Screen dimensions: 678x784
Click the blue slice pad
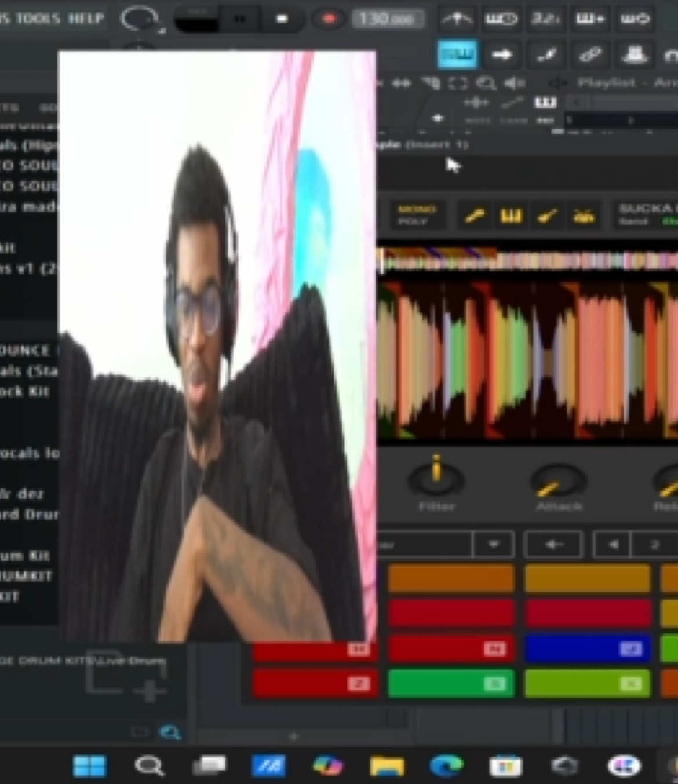pyautogui.click(x=587, y=648)
